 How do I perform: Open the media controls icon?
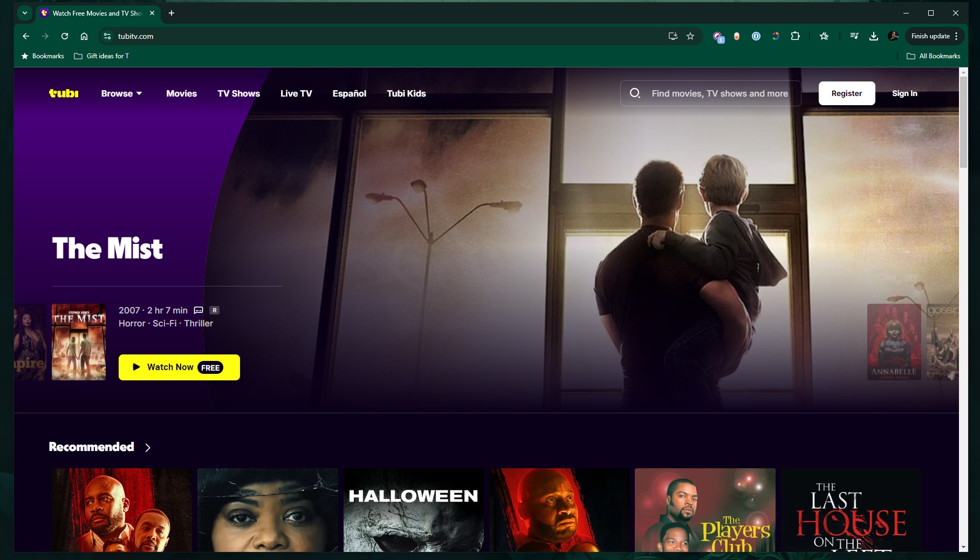coord(854,36)
